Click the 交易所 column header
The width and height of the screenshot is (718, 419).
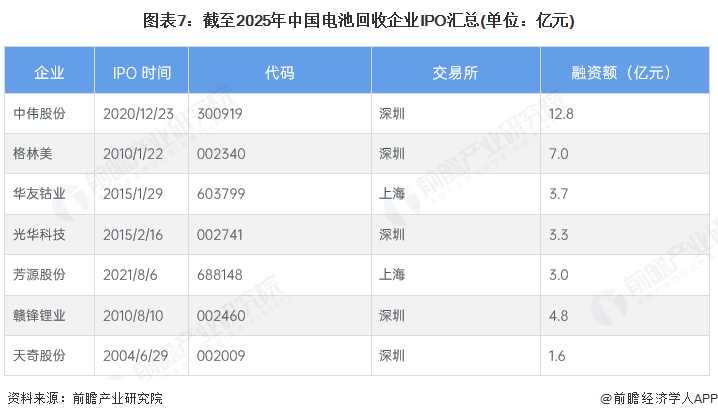point(454,73)
